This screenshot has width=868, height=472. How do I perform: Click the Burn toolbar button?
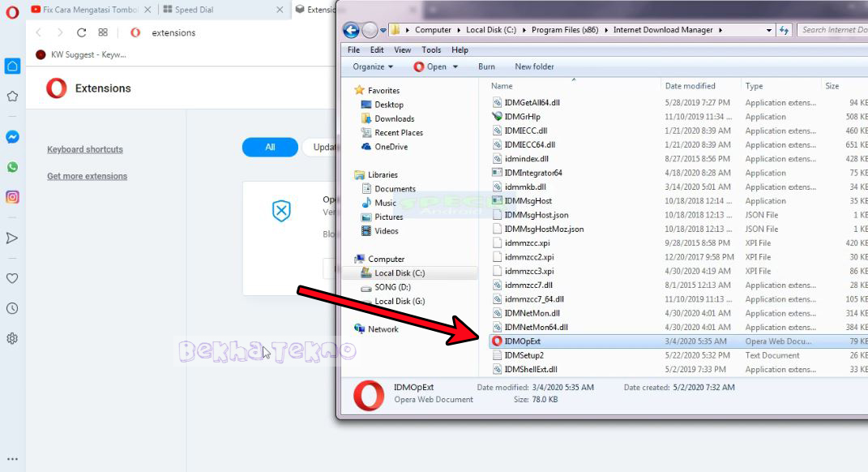[x=486, y=67]
